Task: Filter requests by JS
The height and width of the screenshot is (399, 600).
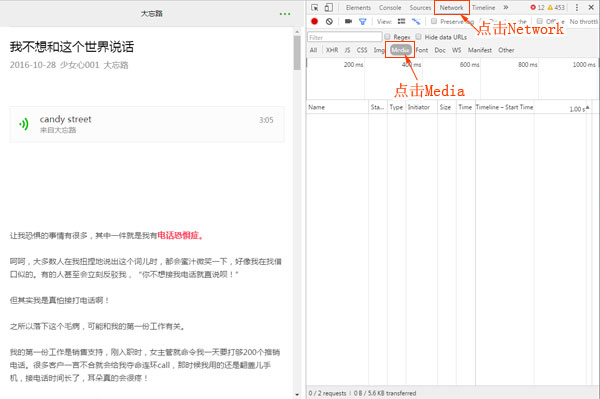Action: tap(347, 50)
